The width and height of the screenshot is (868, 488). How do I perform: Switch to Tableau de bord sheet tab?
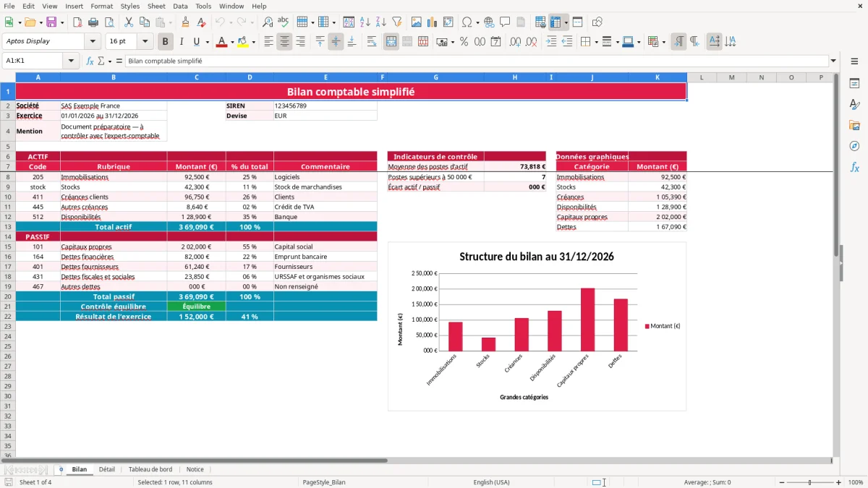coord(150,469)
